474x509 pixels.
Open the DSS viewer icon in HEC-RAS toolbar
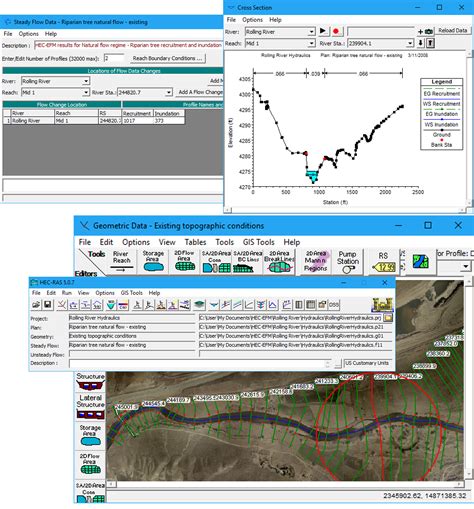point(334,305)
